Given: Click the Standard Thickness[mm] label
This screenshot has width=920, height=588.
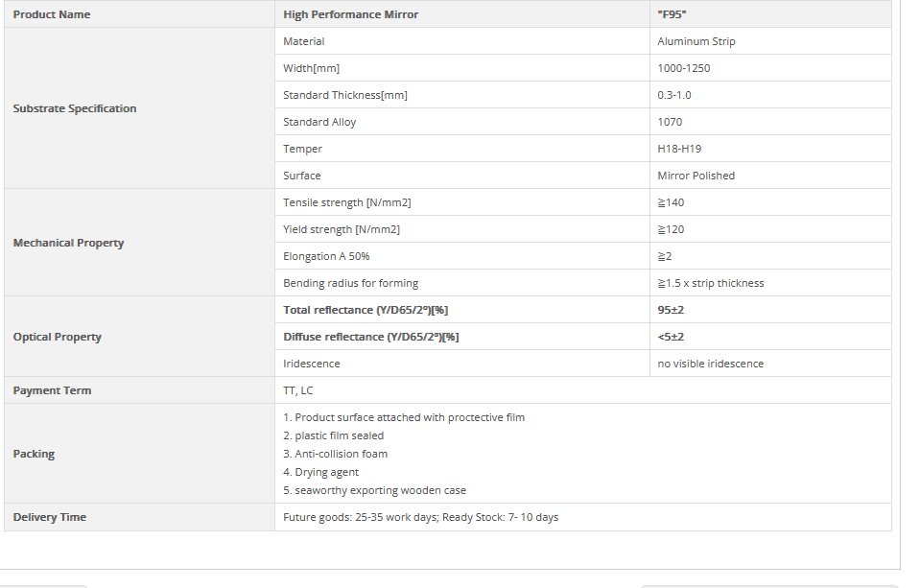Looking at the screenshot, I should coord(345,95).
